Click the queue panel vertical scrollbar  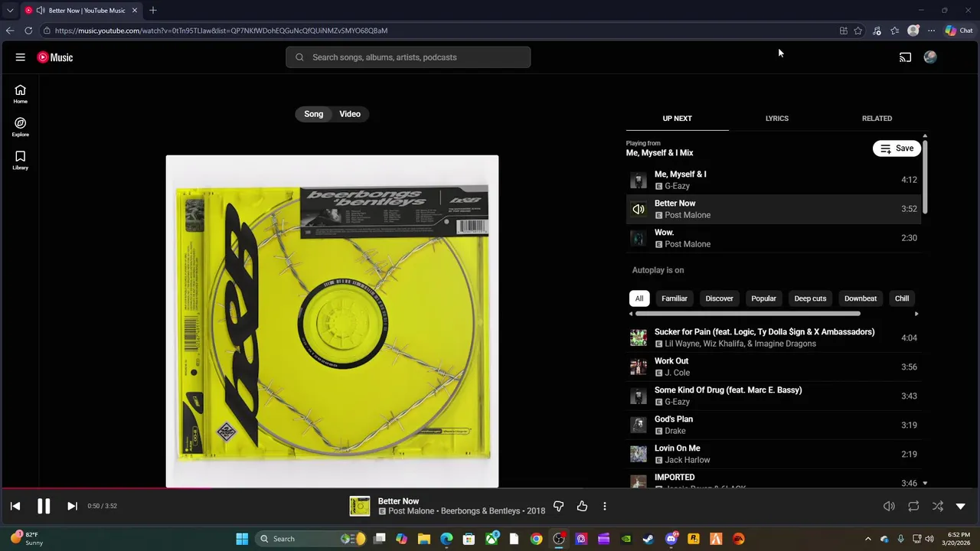tap(925, 176)
